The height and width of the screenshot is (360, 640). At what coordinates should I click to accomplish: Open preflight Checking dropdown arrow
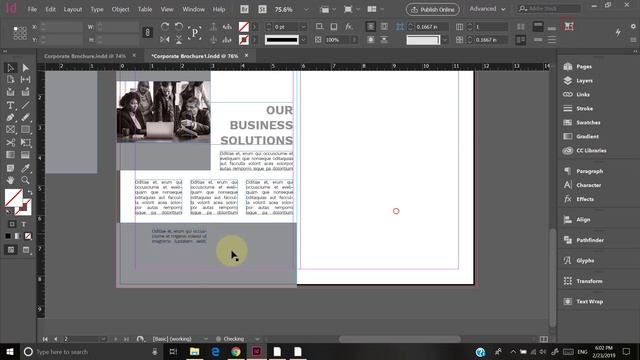(x=257, y=339)
